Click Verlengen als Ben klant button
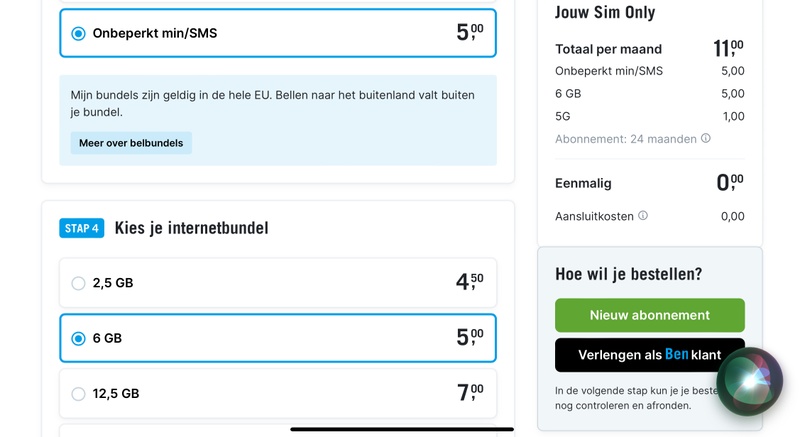 (x=649, y=355)
